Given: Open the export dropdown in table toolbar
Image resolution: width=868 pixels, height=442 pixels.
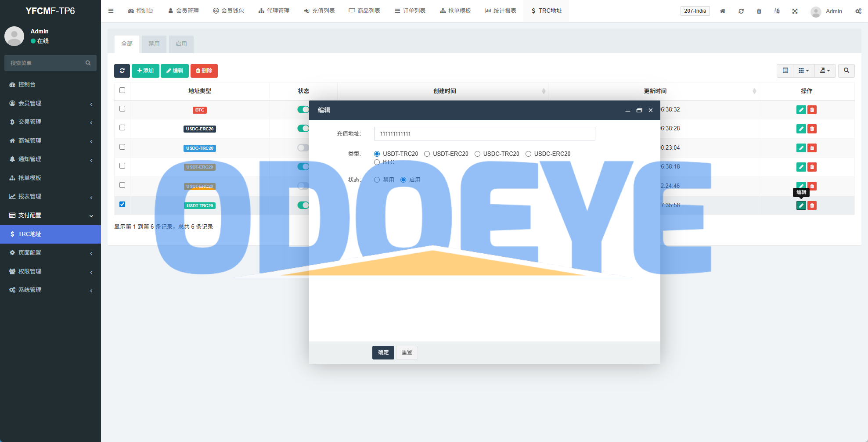Looking at the screenshot, I should click(x=825, y=71).
